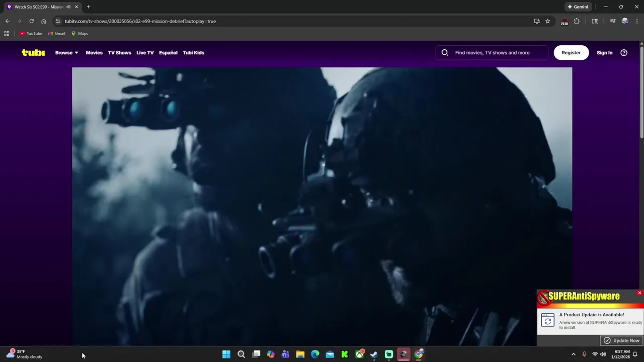Open weather widget showing 39°F
The width and height of the screenshot is (644, 362).
(x=24, y=354)
